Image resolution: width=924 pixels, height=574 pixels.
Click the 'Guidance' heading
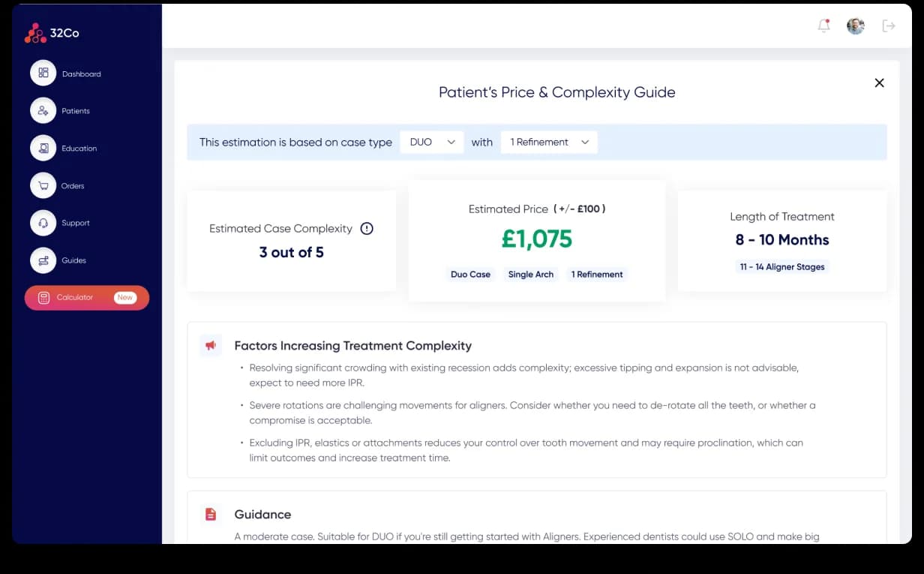pyautogui.click(x=262, y=515)
